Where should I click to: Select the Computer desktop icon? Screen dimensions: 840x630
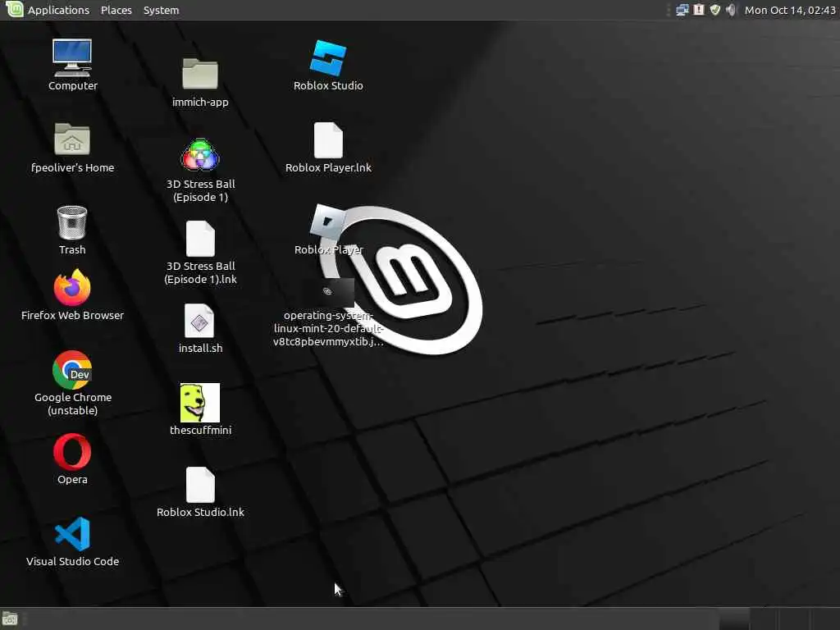pos(72,58)
